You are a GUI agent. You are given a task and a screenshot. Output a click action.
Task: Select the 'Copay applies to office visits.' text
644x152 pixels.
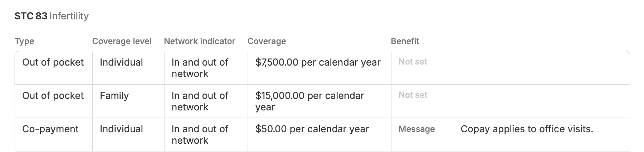(527, 129)
